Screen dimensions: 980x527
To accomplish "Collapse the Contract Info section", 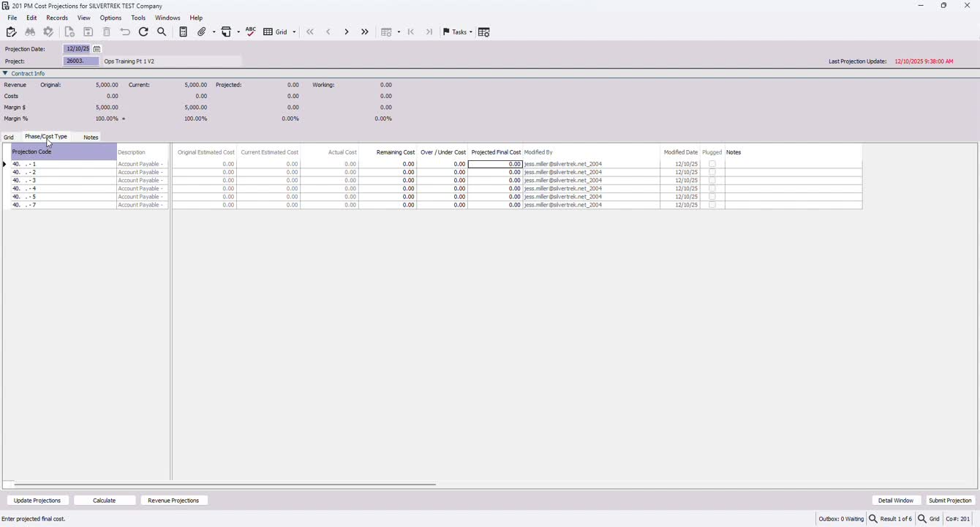I will point(5,73).
